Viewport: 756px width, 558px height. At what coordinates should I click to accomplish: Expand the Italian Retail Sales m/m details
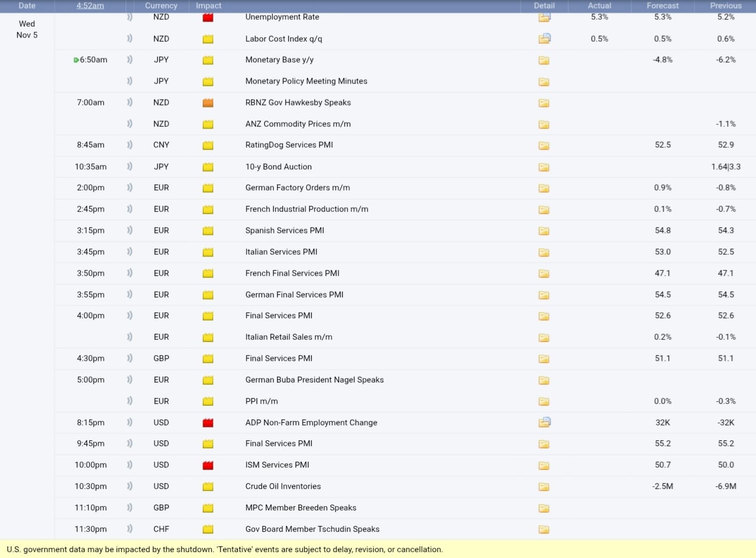click(544, 338)
